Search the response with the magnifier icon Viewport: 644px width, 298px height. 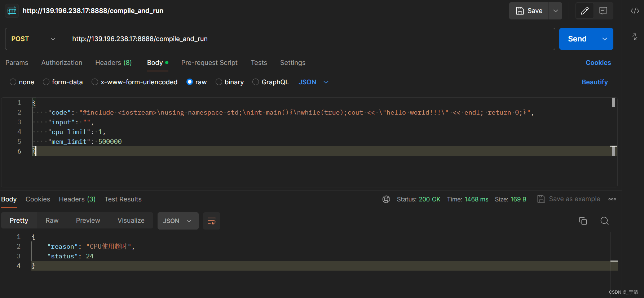click(x=605, y=221)
